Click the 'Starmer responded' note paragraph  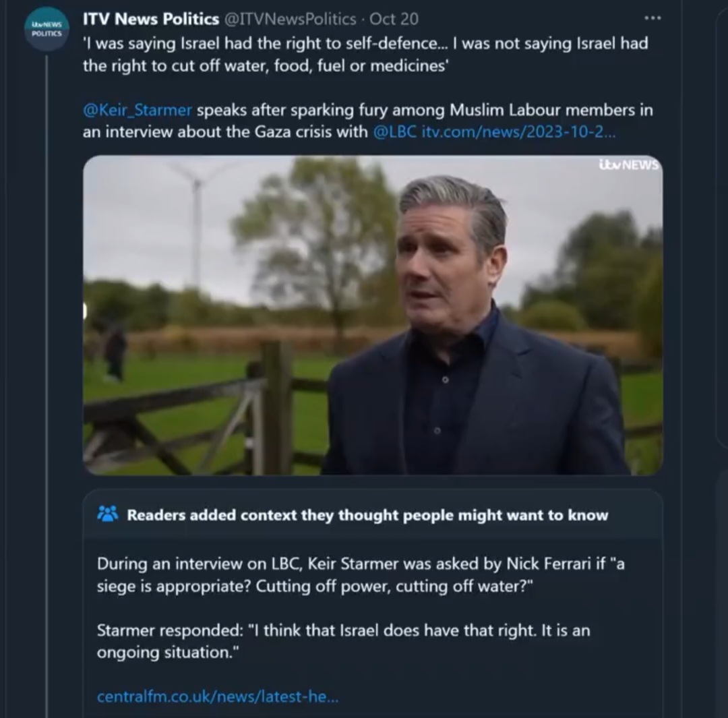343,641
